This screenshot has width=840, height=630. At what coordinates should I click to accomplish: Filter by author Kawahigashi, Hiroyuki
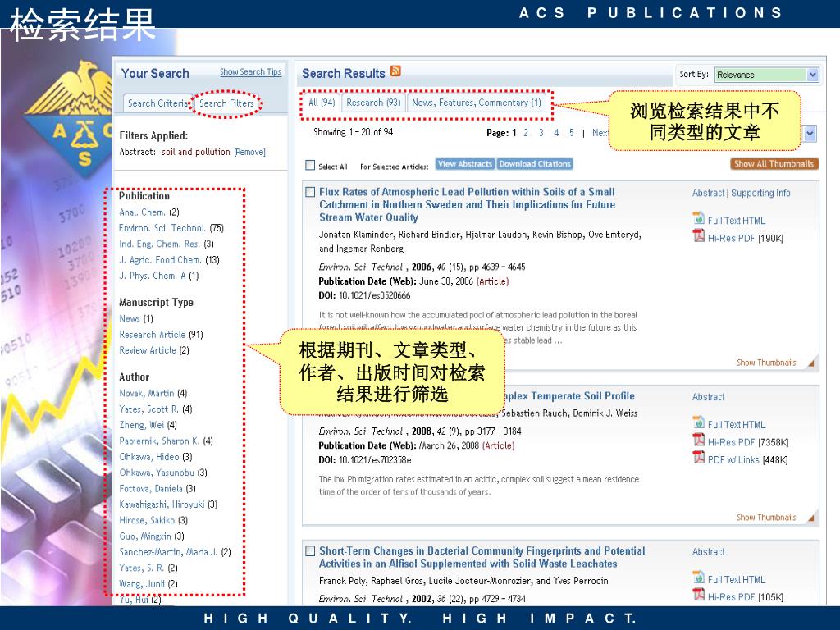162,504
